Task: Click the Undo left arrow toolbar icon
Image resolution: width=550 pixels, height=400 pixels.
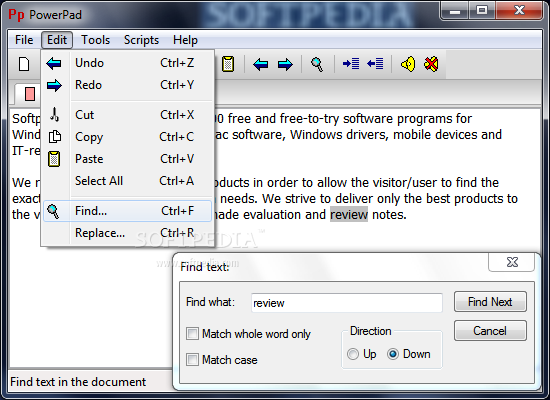Action: pos(261,65)
